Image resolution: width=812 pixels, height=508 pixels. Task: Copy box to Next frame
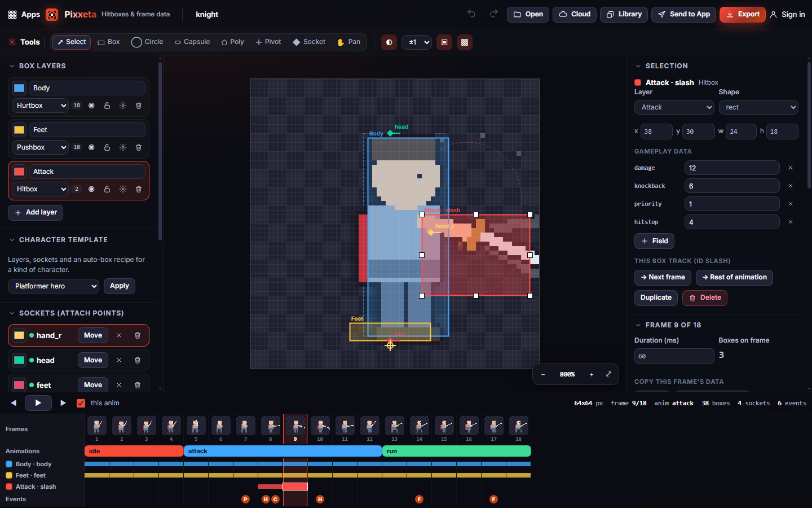[663, 278]
